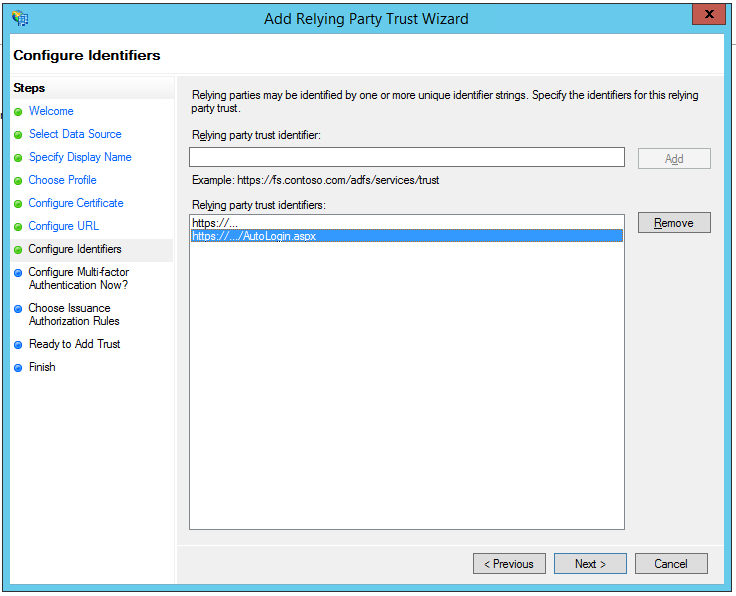Click blue bullet beside Ready to Add Trust
Image resolution: width=736 pixels, height=596 pixels.
click(18, 345)
